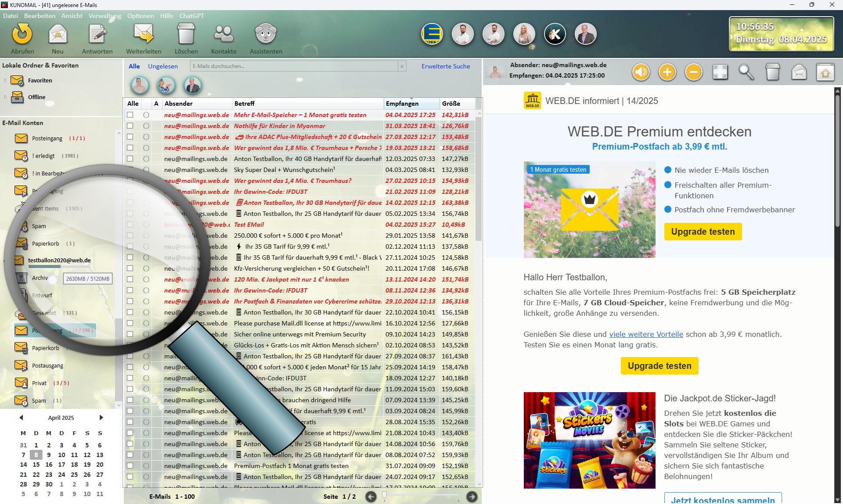Image resolution: width=843 pixels, height=504 pixels.
Task: Select the blonde woman account avatar
Action: click(524, 34)
